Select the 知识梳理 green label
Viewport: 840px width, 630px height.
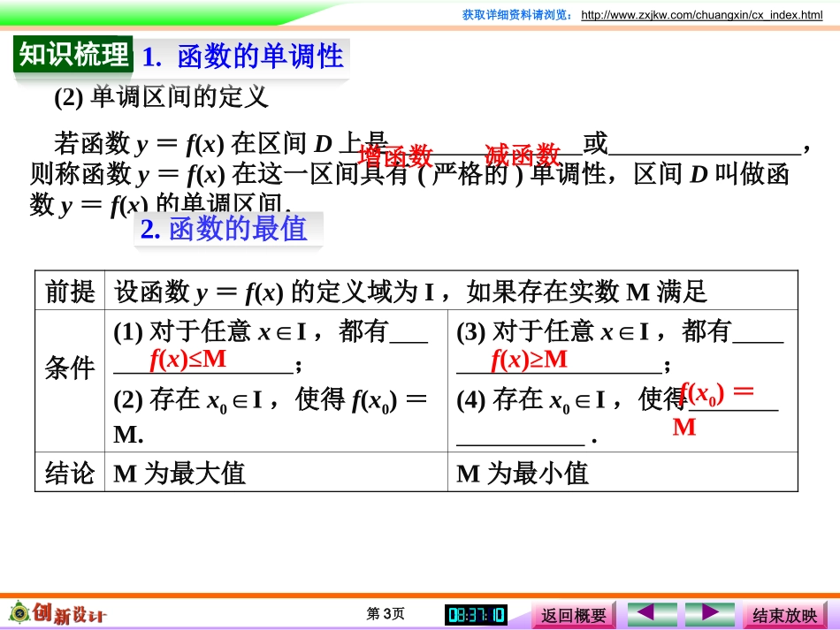pyautogui.click(x=73, y=54)
